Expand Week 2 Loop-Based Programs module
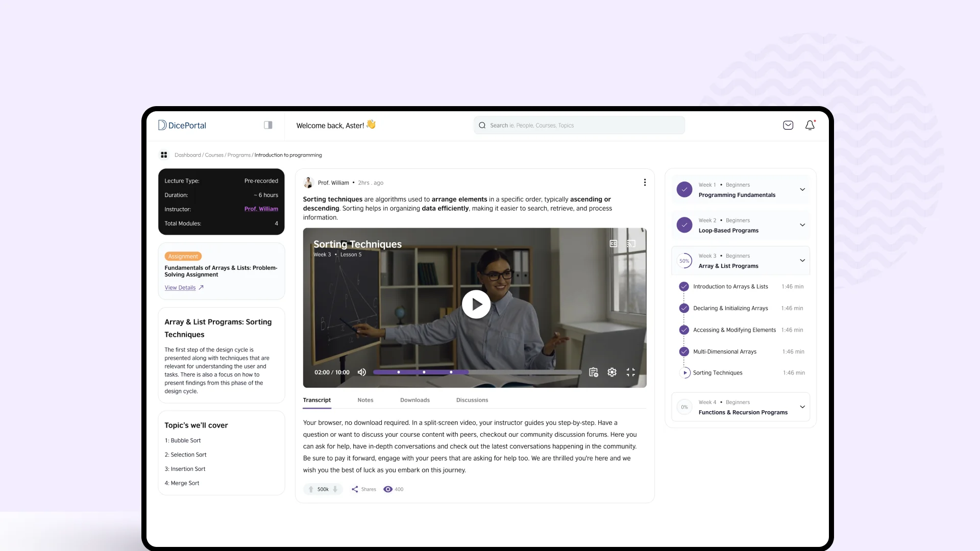980x551 pixels. (x=802, y=225)
